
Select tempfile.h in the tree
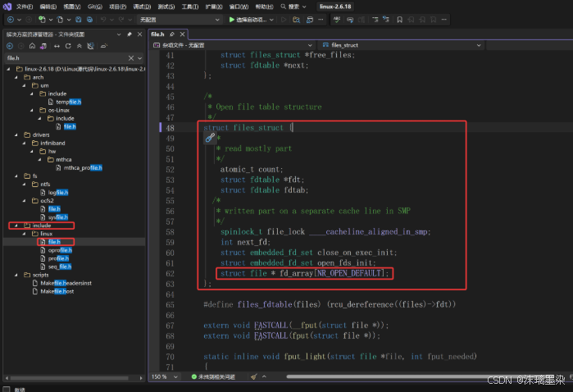click(68, 102)
